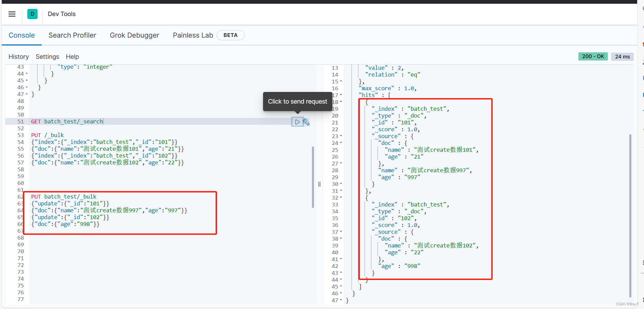
Task: Collapse fold arrow at response line 27
Action: pos(341,163)
